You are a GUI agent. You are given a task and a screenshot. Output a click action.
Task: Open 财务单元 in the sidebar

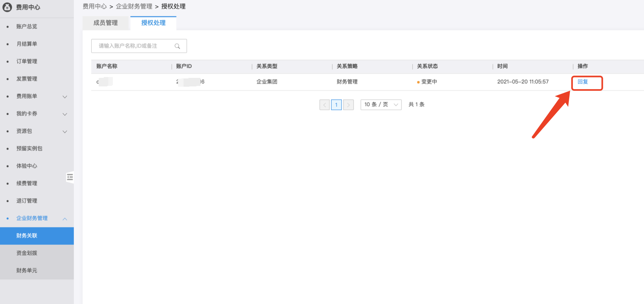coord(27,271)
